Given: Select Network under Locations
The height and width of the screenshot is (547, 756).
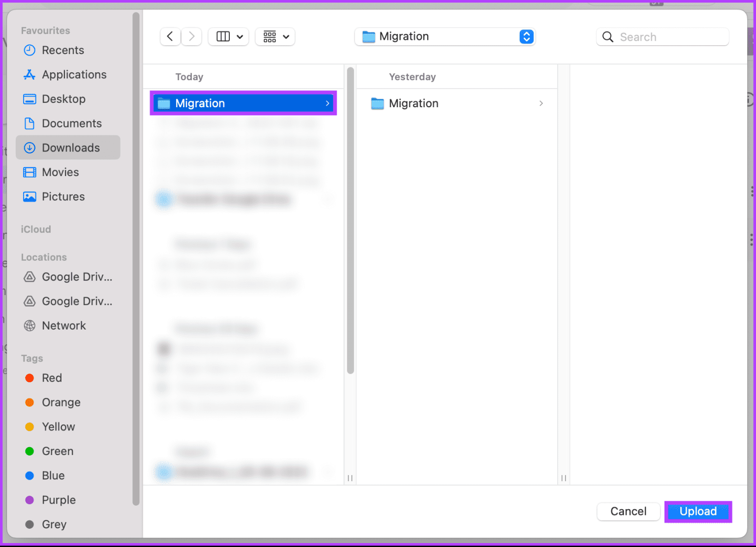Looking at the screenshot, I should 63,325.
